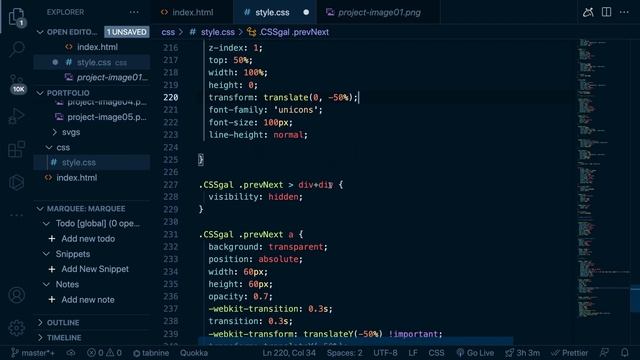Viewport: 640px width, 360px height.
Task: Collapse the Snippets group
Action: click(46, 254)
